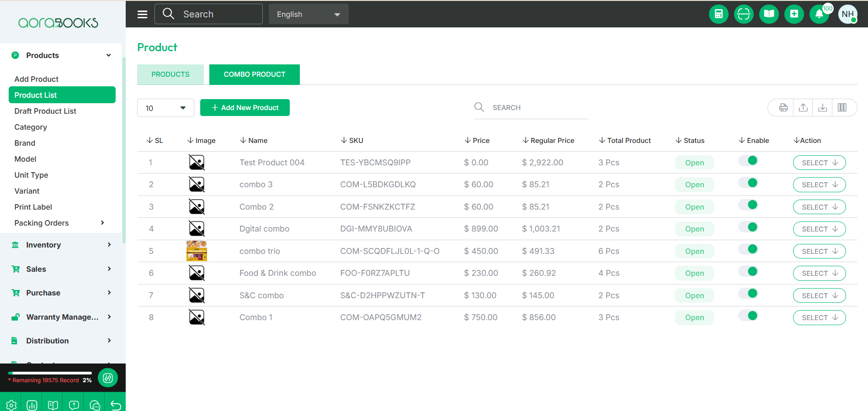This screenshot has width=868, height=411.
Task: Open Variant in sidebar
Action: [x=27, y=191]
